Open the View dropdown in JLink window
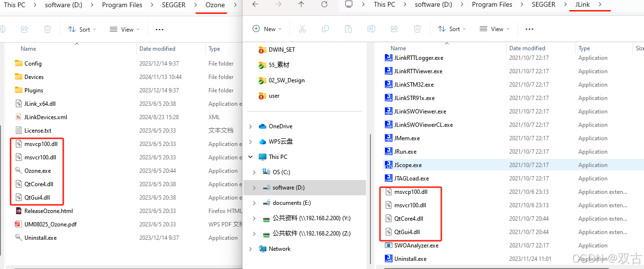 point(494,29)
